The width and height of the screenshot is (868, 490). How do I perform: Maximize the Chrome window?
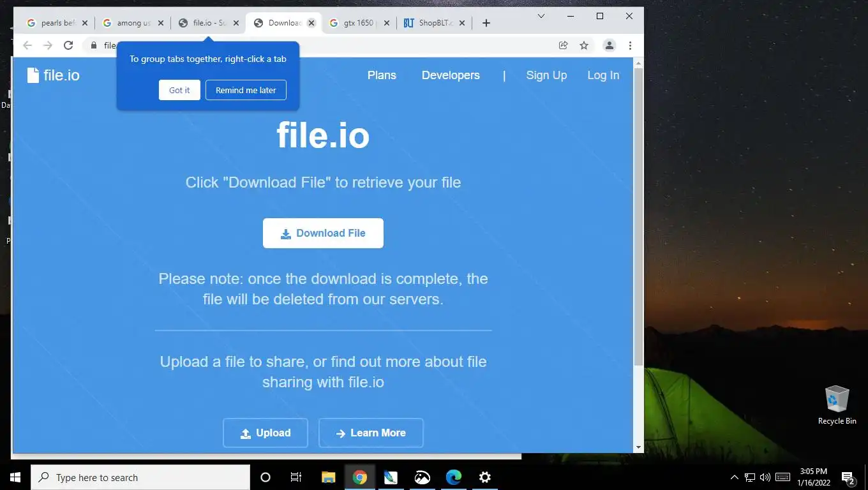pos(600,16)
